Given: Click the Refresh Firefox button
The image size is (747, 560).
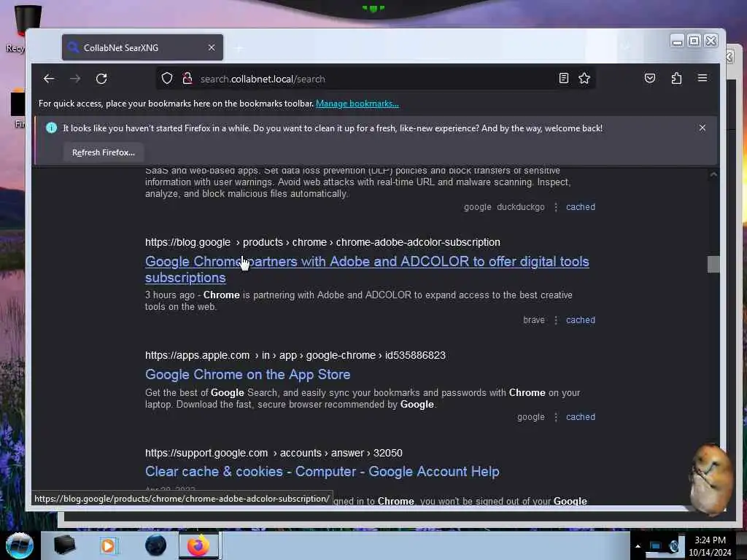Looking at the screenshot, I should [x=104, y=152].
